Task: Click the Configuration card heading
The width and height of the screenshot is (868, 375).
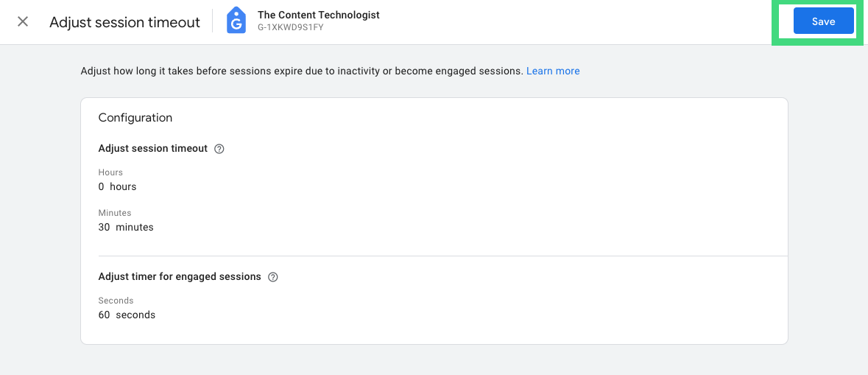Action: (x=135, y=117)
